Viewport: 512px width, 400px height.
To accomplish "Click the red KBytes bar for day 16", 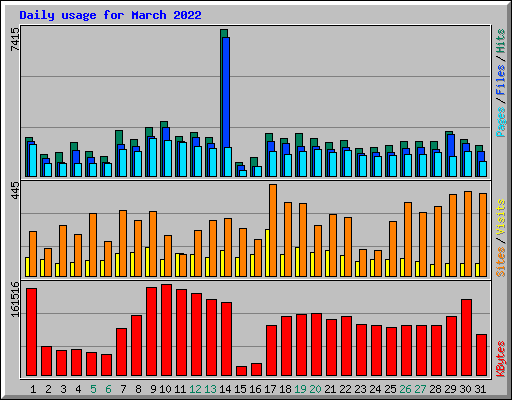I will pyautogui.click(x=256, y=370).
